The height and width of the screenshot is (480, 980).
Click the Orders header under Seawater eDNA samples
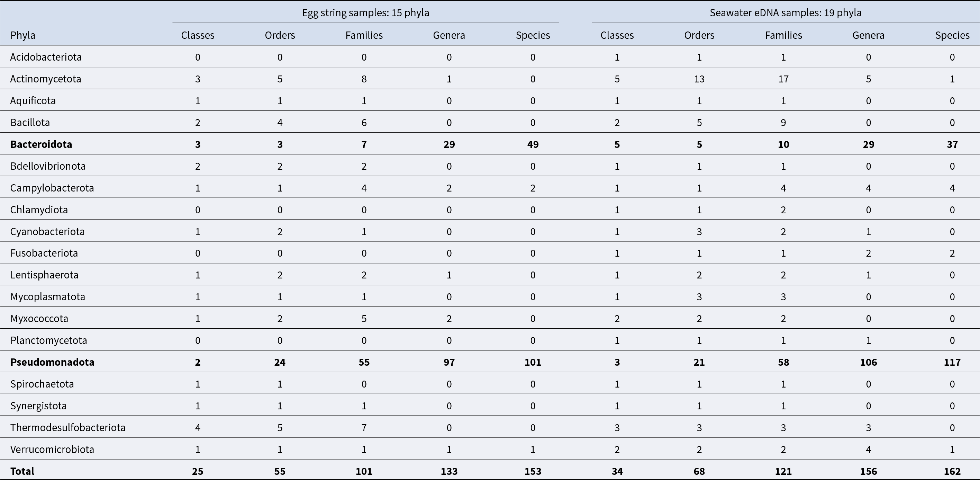click(x=699, y=35)
